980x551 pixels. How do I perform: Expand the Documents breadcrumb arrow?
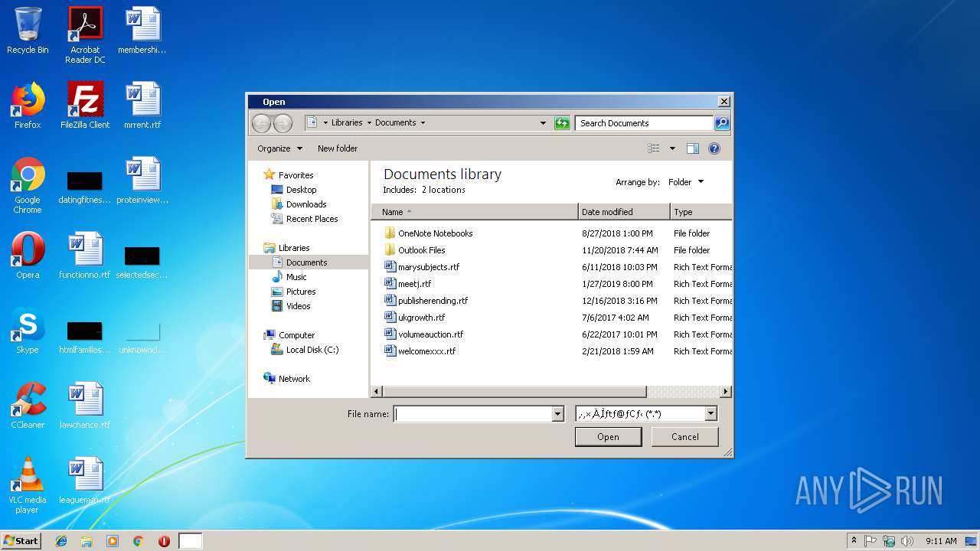point(423,122)
